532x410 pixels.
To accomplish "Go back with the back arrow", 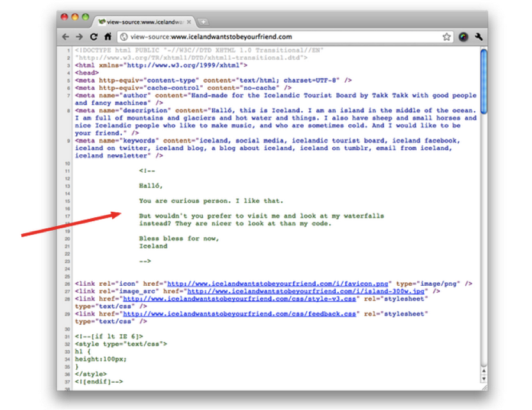I will click(x=66, y=37).
